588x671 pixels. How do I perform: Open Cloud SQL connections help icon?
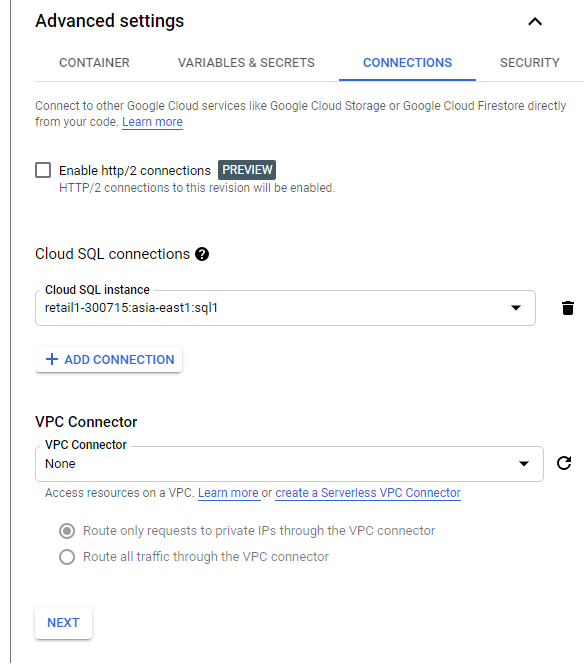(202, 255)
